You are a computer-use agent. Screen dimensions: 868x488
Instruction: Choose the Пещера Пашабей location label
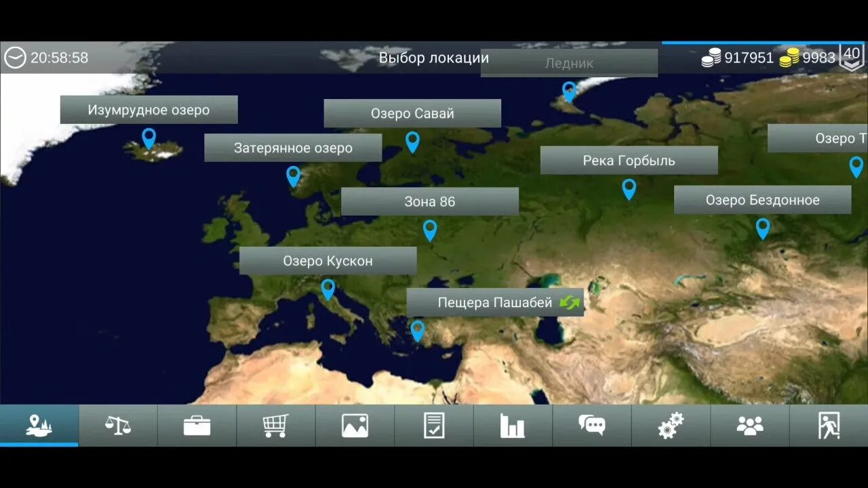(x=495, y=302)
